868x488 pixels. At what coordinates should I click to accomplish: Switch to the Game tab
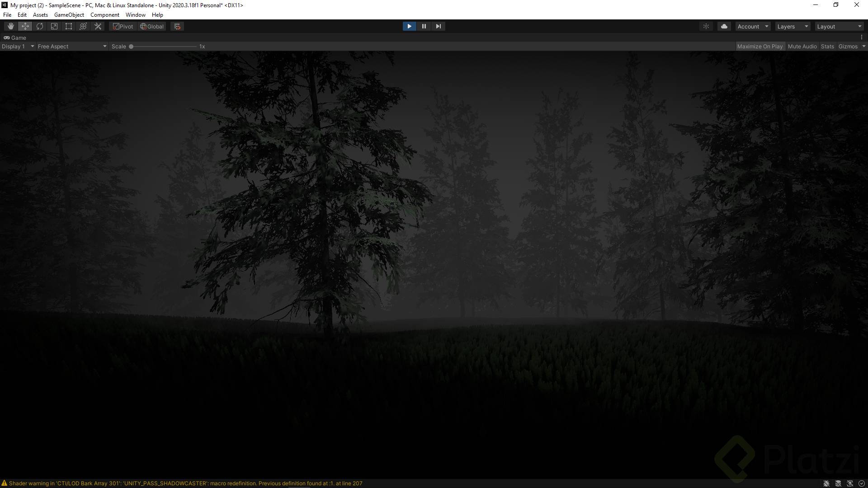tap(15, 38)
